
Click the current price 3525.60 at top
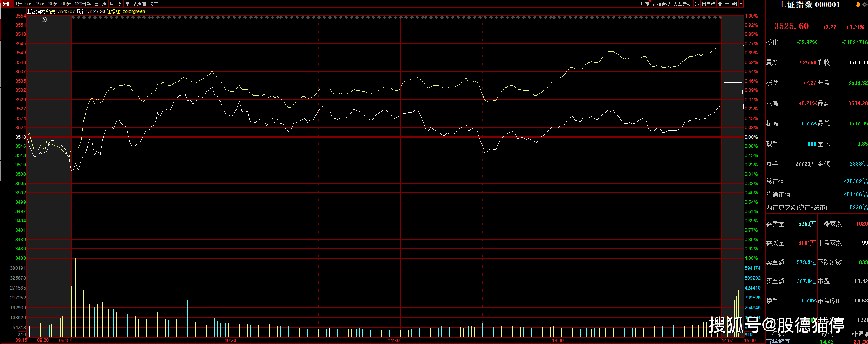click(x=791, y=26)
